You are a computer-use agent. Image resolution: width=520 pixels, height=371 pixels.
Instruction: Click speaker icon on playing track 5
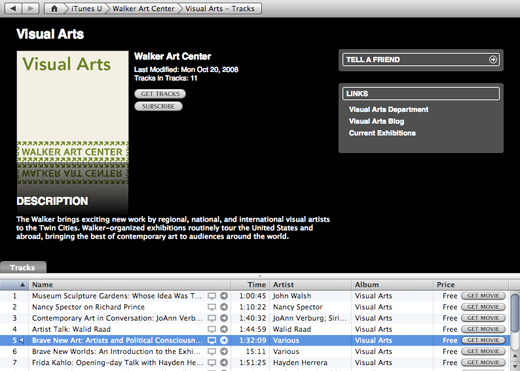click(x=22, y=340)
